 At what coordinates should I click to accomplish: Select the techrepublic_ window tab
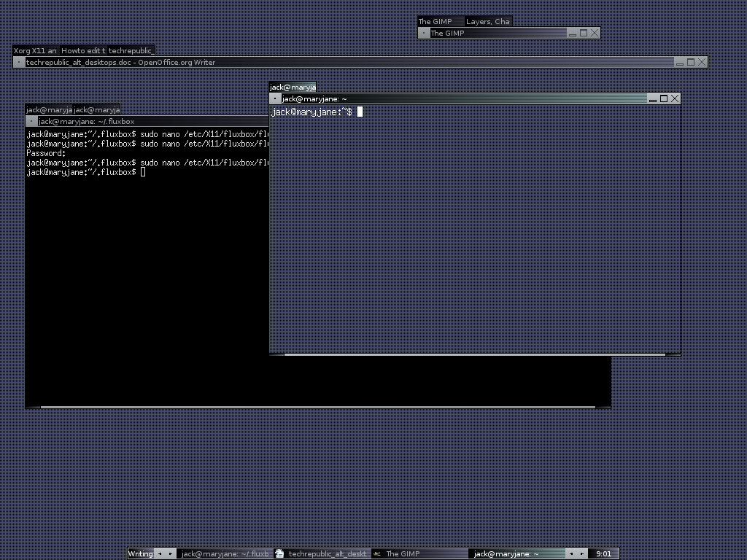pyautogui.click(x=131, y=50)
